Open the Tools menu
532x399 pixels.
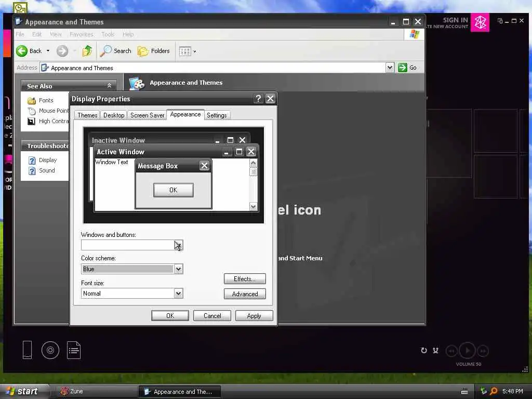click(108, 34)
